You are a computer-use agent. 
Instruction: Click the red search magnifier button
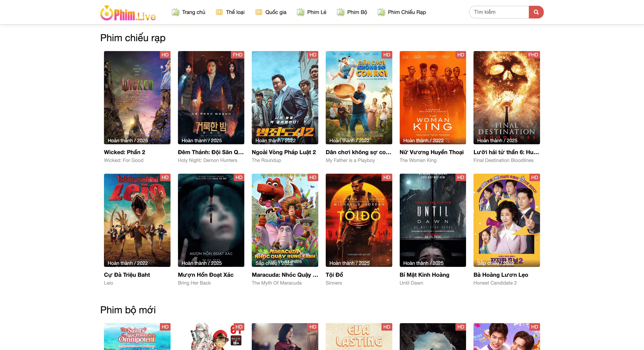tap(536, 12)
